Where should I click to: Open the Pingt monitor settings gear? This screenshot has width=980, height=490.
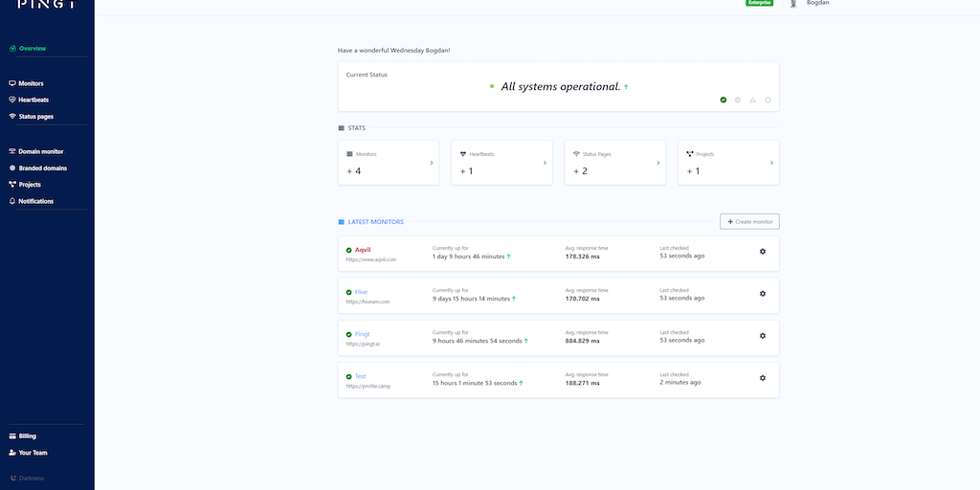pos(762,336)
